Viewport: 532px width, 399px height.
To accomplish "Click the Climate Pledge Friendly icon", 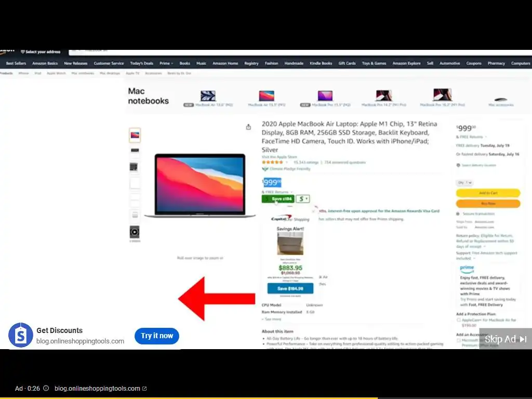I will pyautogui.click(x=265, y=169).
